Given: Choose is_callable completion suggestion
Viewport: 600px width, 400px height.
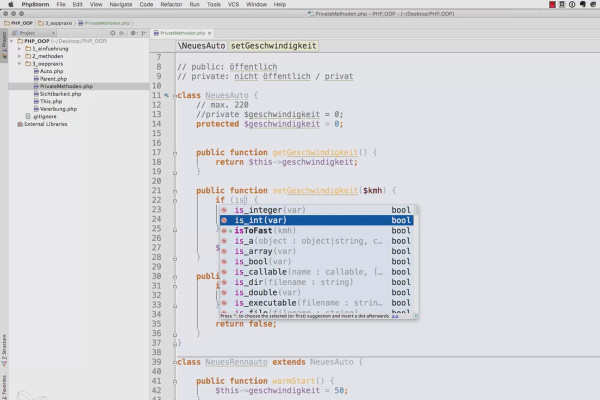Looking at the screenshot, I should point(316,272).
